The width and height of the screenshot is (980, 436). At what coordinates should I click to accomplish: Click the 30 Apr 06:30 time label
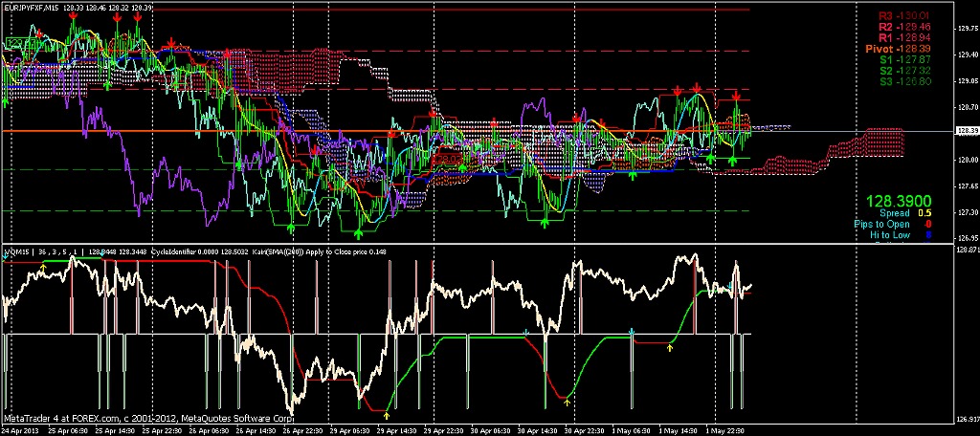[x=493, y=431]
